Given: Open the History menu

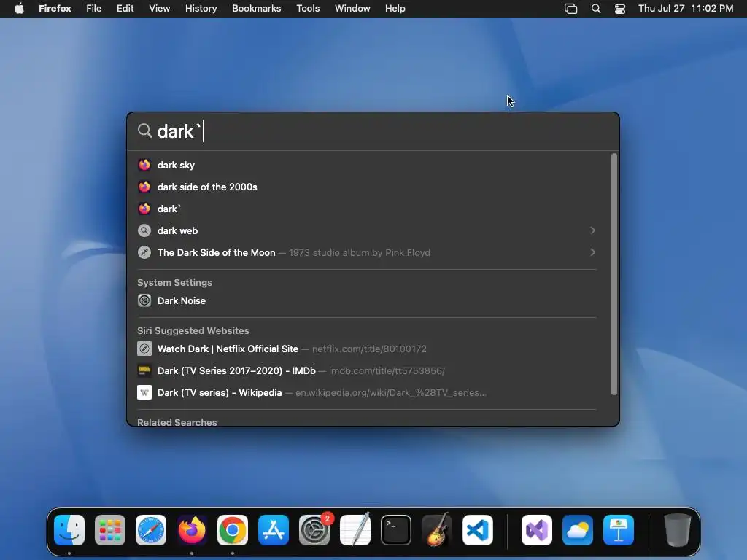Looking at the screenshot, I should coord(201,9).
